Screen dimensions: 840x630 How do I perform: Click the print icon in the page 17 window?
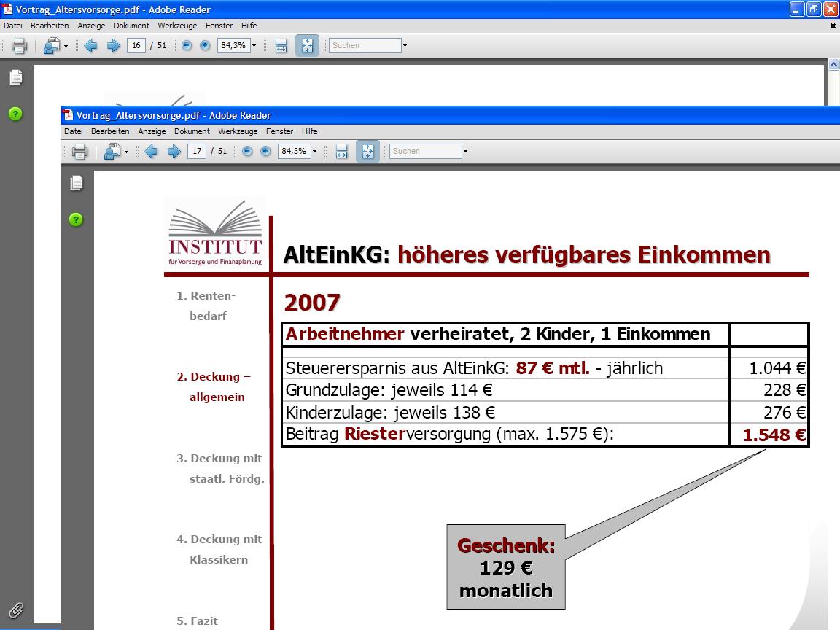(x=79, y=152)
